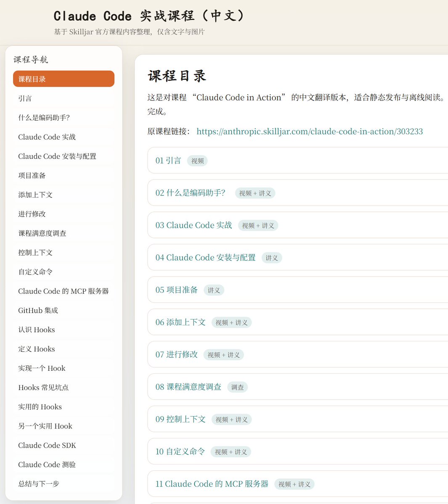Open 定义 Hooks sidebar entry
Screen dimensions: 448x504
(x=64, y=349)
